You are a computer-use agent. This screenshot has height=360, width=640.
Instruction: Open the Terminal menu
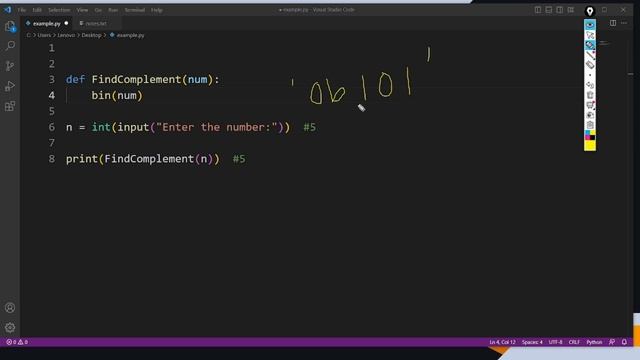[x=135, y=10]
